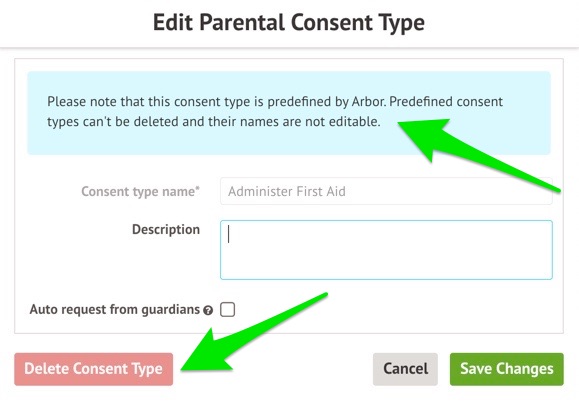Screen dimensions: 579x404
Task: Click the Consent type name label
Action: (138, 191)
